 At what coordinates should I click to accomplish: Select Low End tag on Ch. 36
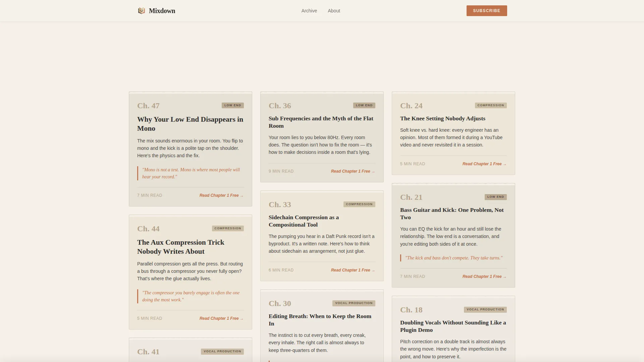pyautogui.click(x=364, y=105)
